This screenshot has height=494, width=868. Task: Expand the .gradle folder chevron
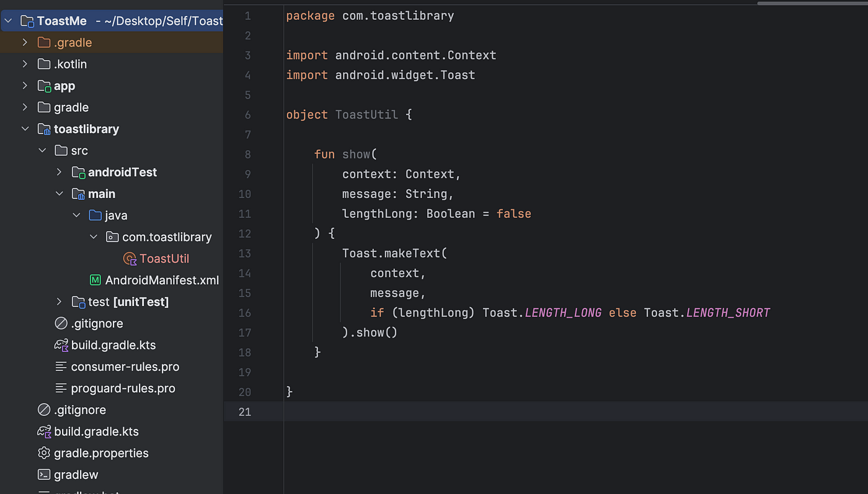pos(25,42)
